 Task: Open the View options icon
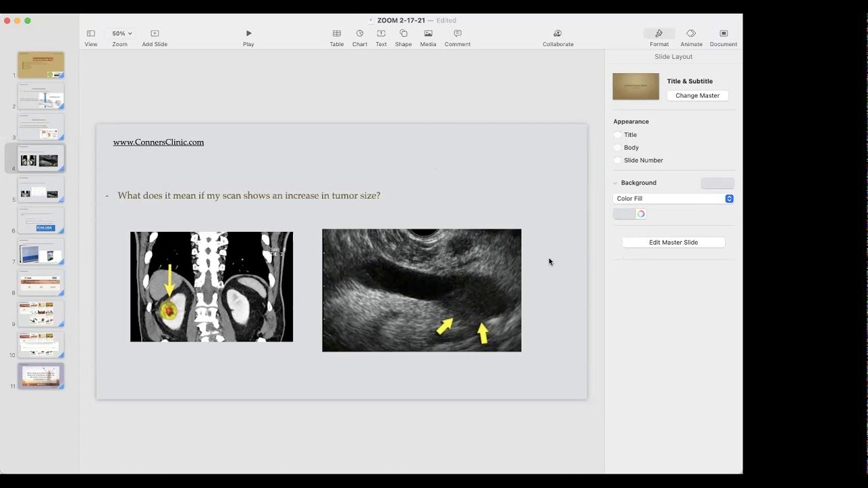click(x=91, y=33)
